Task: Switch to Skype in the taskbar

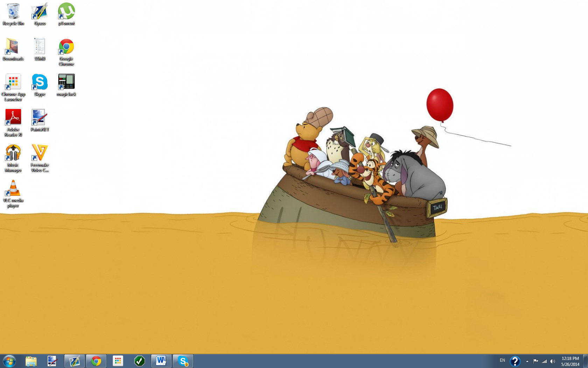Action: point(183,361)
